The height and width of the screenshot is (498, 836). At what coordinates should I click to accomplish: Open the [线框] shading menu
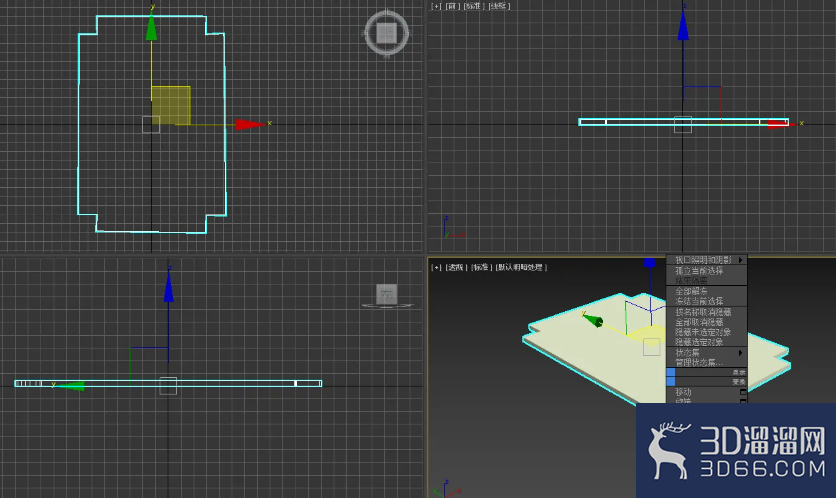tap(500, 6)
